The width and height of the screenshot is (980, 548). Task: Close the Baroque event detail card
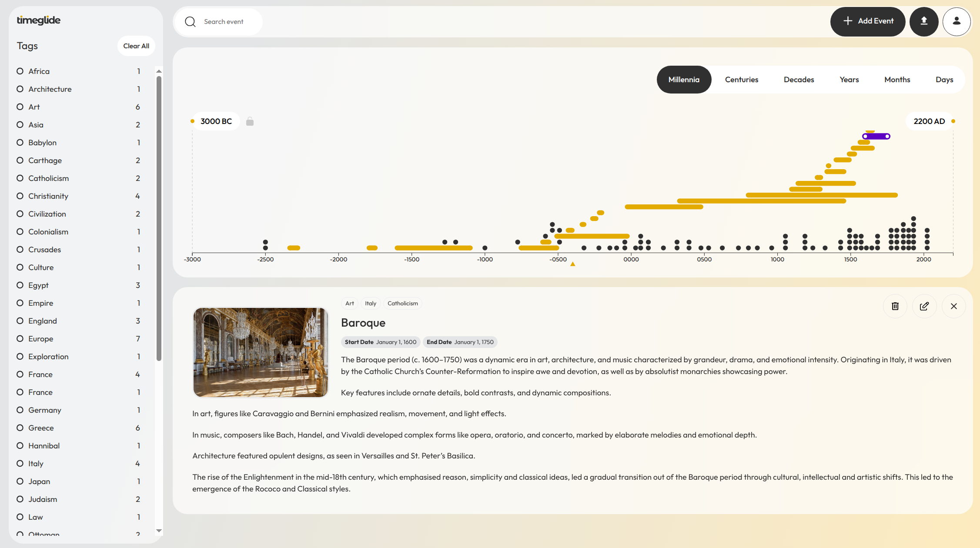tap(953, 306)
